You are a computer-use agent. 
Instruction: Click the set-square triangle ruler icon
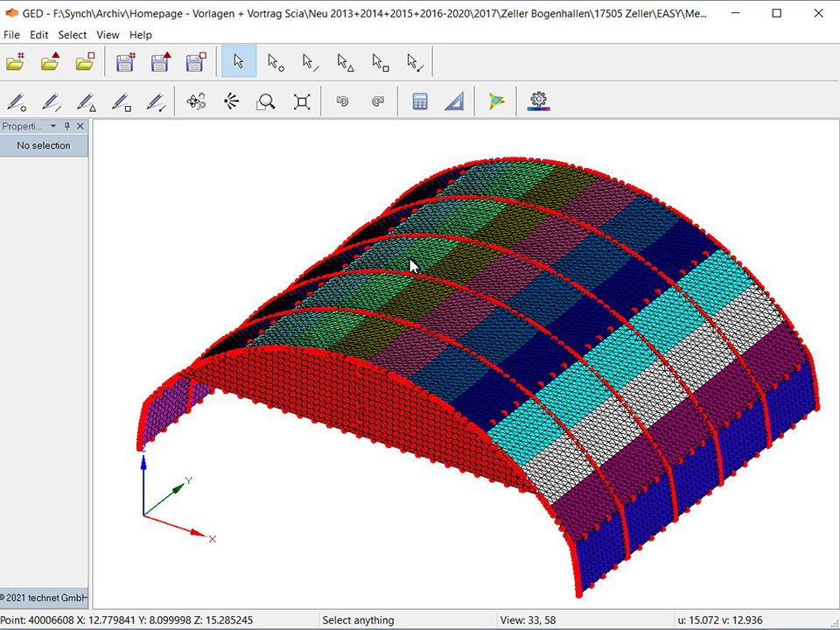(455, 101)
